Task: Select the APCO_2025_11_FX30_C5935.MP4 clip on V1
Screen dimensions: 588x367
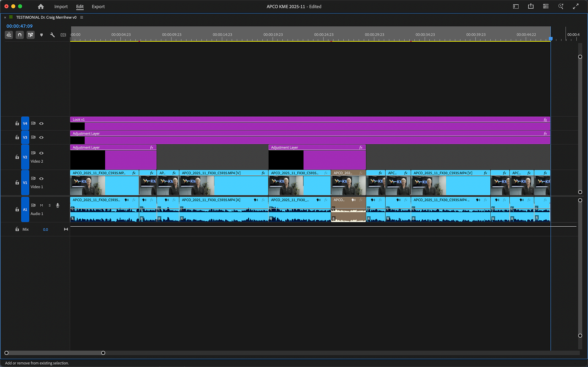Action: [224, 182]
